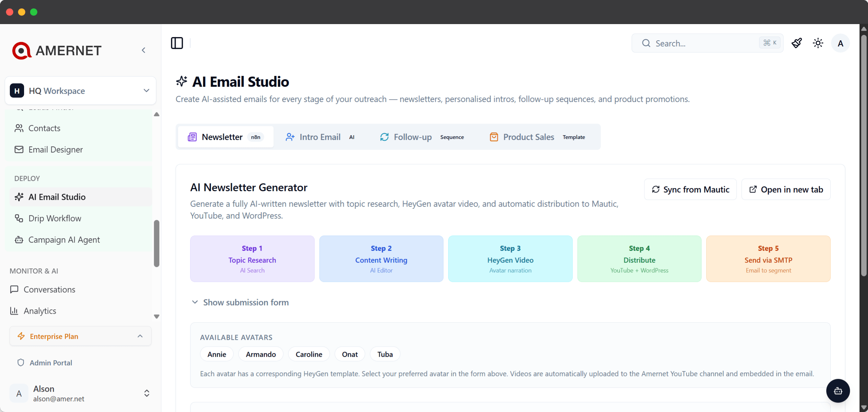The width and height of the screenshot is (868, 412).
Task: Switch to the Intro Email tab
Action: coord(320,137)
